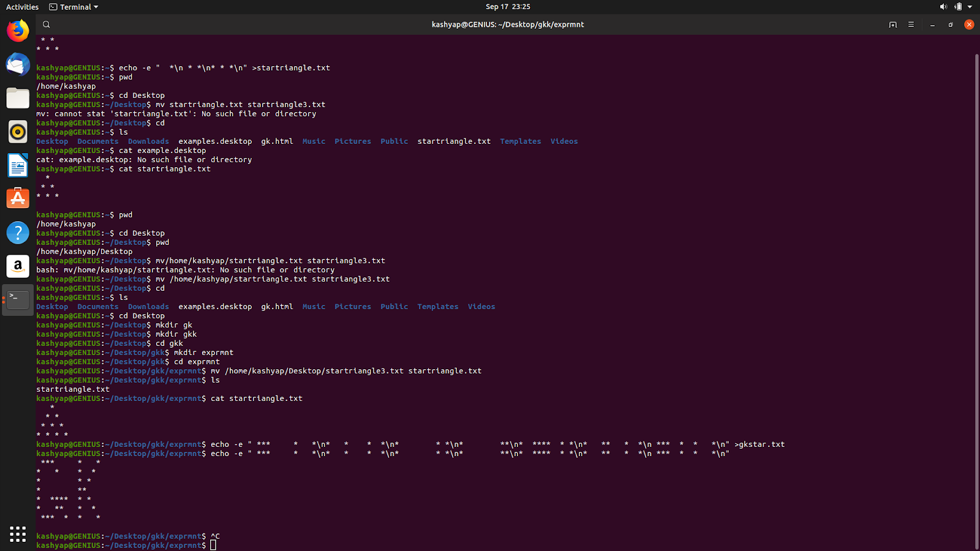Select the Terminal icon in the dock

pos(18,300)
